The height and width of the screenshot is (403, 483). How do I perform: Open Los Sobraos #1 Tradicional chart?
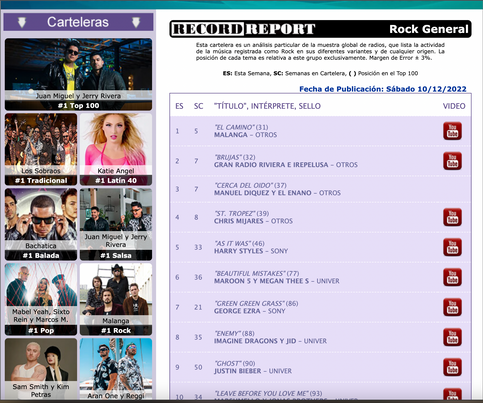point(41,149)
